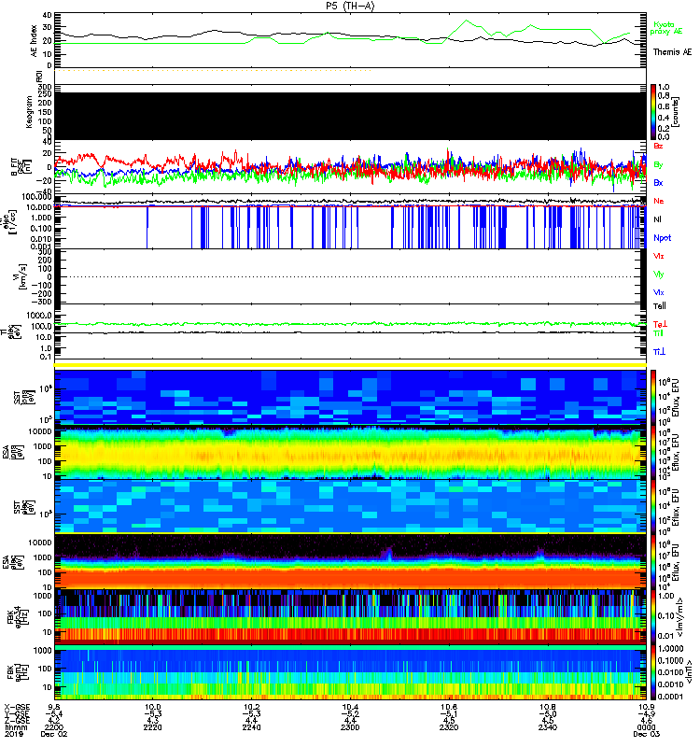This screenshot has width=700, height=747.
Task: Click the black 'Tell' temperature legend label
Action: click(660, 306)
